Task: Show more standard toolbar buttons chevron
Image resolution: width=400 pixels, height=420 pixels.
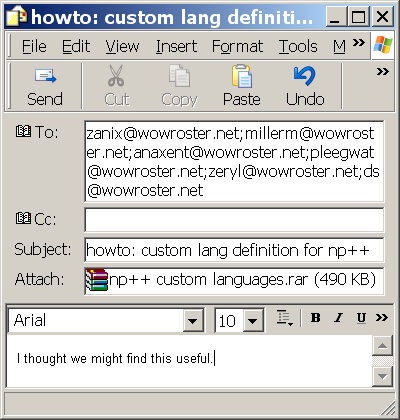Action: click(x=383, y=71)
